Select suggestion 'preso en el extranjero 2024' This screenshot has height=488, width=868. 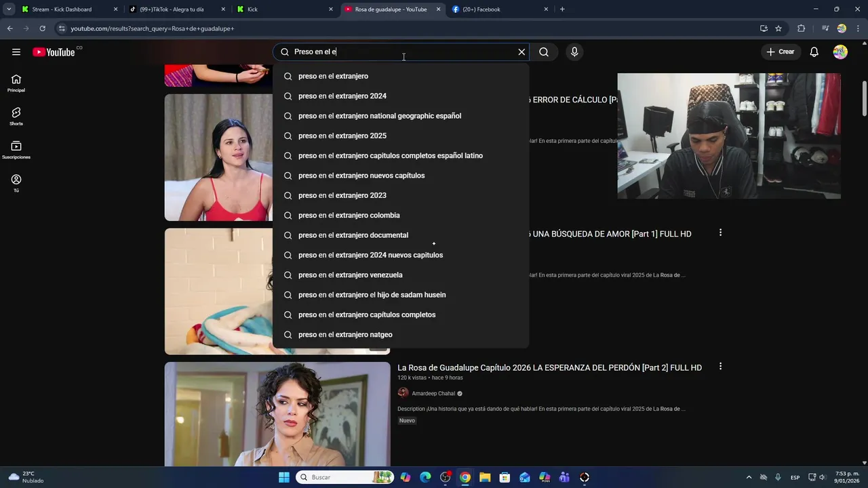coord(401,96)
